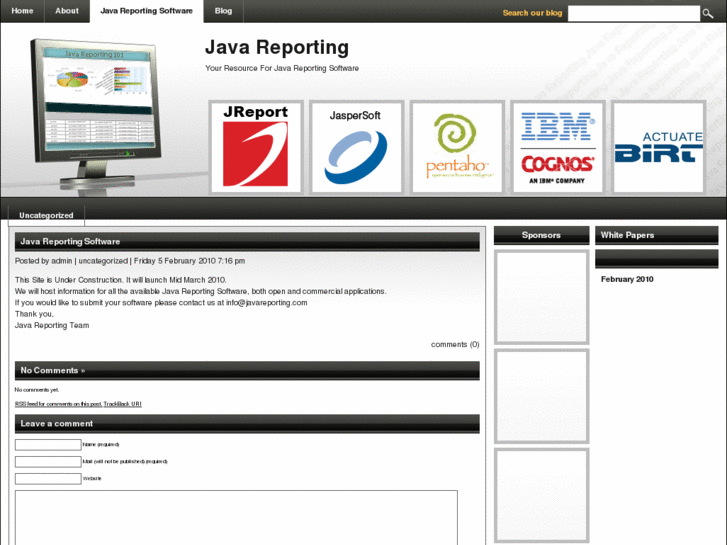This screenshot has height=545, width=727.
Task: Open the JReport logo tile
Action: [x=256, y=147]
